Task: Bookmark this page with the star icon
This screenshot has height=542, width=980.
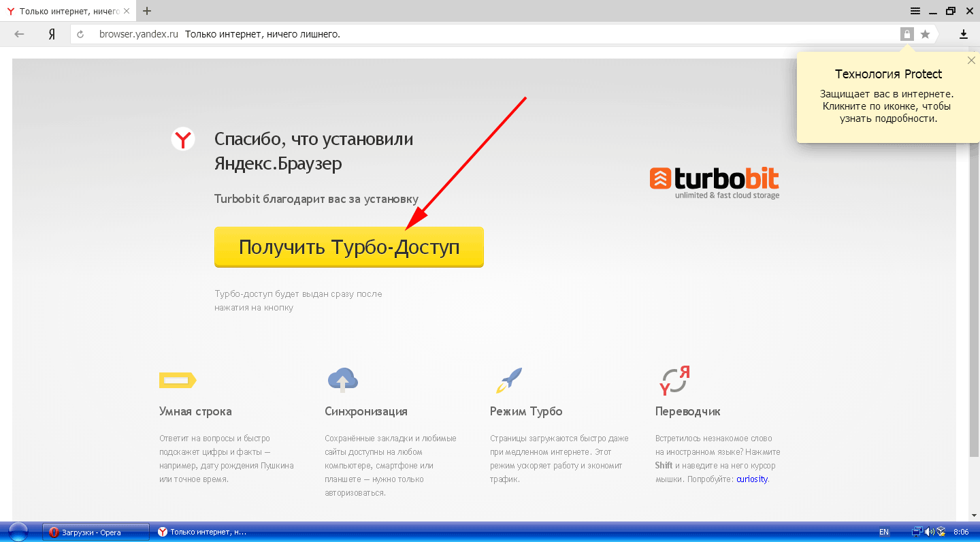Action: [x=925, y=34]
